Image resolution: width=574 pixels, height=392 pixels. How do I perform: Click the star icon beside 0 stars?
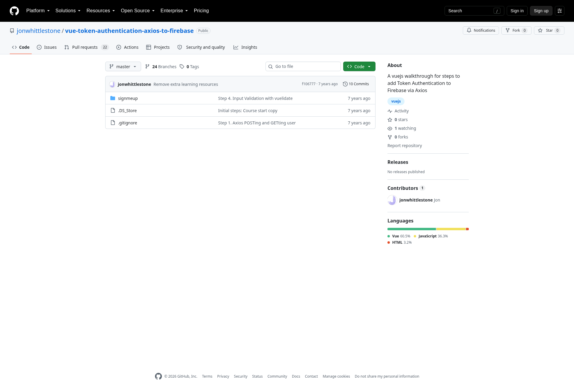[390, 120]
